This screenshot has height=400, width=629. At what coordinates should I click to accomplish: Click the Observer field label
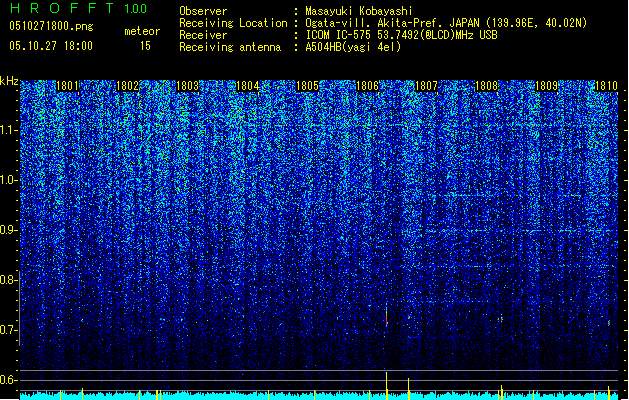pos(203,11)
